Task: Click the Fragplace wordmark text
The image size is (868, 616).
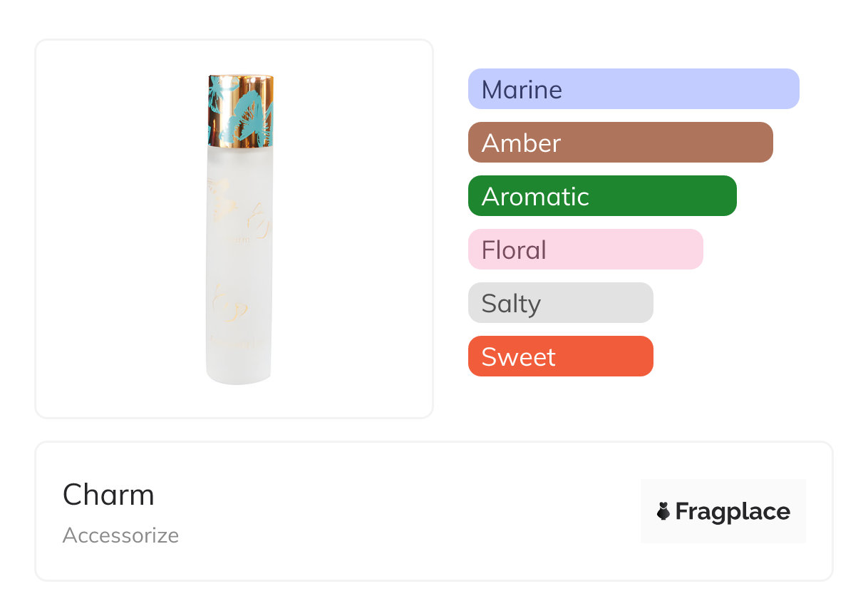Action: [x=733, y=511]
